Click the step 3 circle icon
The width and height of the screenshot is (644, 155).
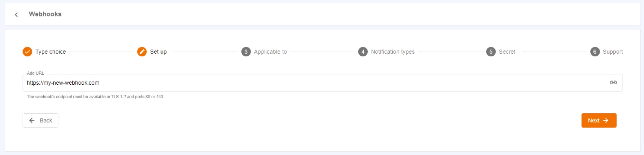pos(246,52)
